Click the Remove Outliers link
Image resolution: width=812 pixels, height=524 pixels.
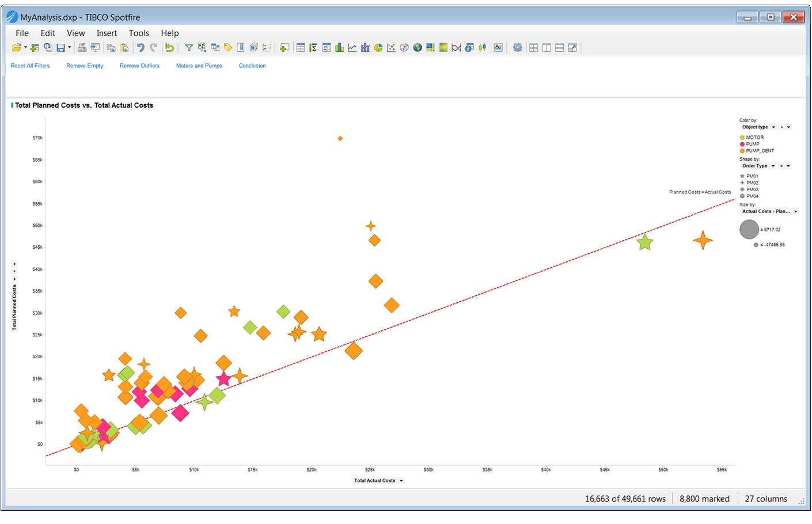pos(139,66)
